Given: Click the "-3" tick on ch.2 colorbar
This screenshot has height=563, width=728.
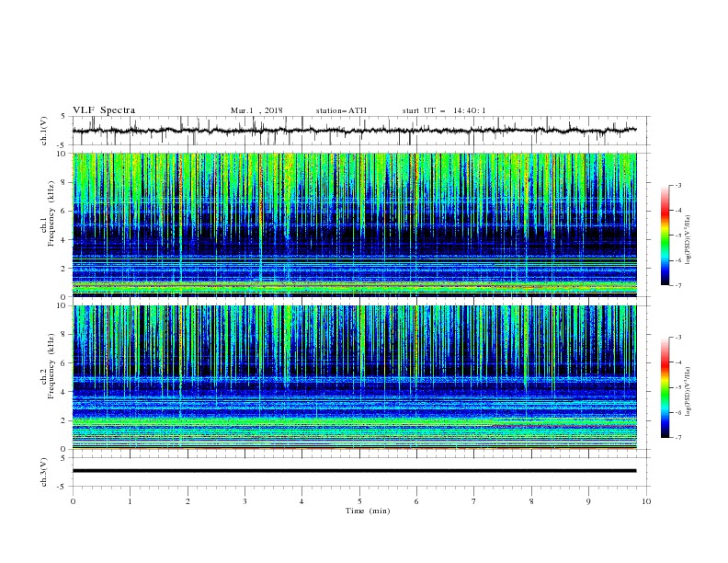Looking at the screenshot, I should (x=678, y=338).
